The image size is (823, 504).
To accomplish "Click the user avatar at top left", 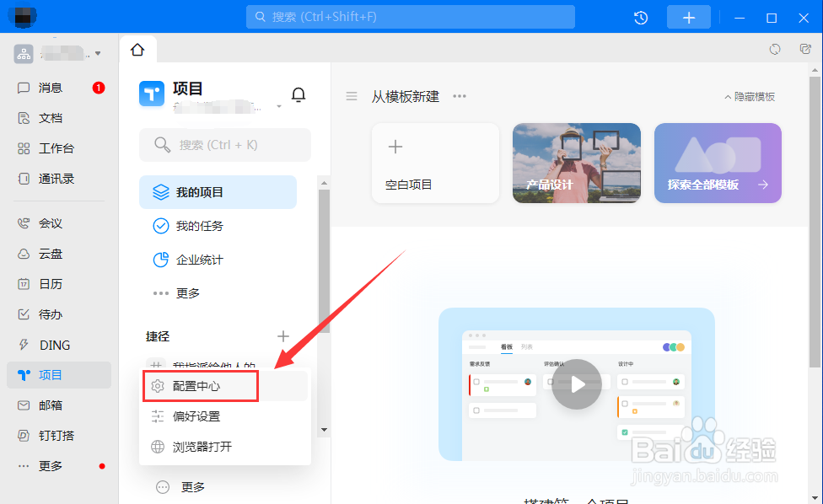I will [x=23, y=17].
